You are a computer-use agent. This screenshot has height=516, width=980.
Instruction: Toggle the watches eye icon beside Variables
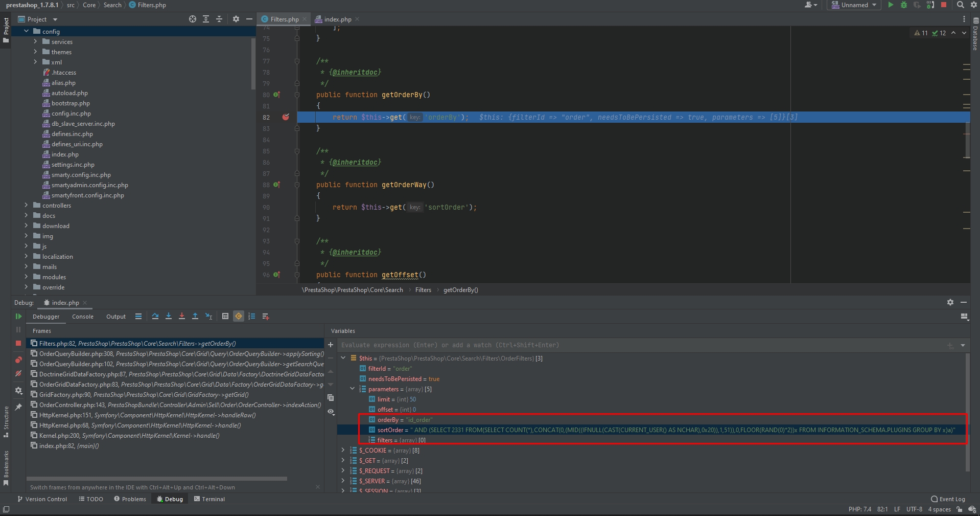331,412
